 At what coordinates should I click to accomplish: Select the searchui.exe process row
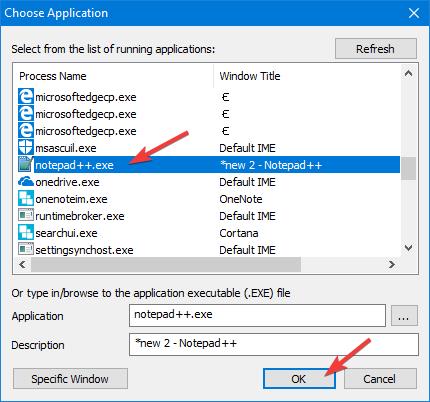point(209,233)
